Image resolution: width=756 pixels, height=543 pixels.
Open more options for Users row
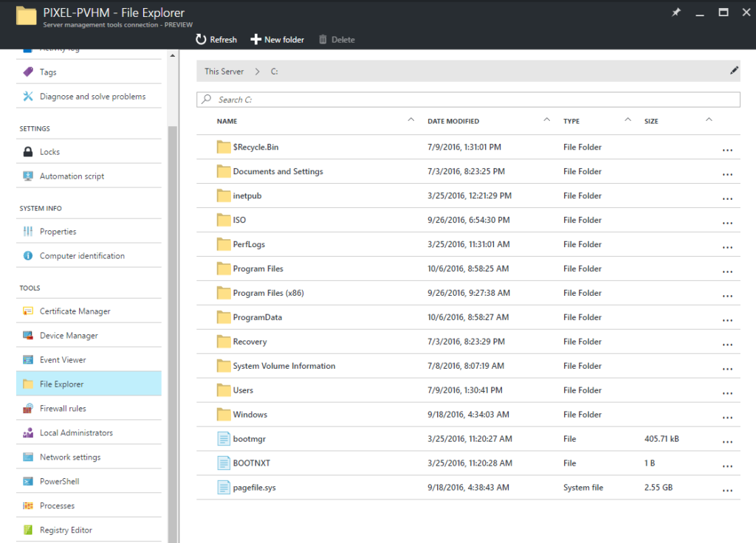[x=727, y=393]
